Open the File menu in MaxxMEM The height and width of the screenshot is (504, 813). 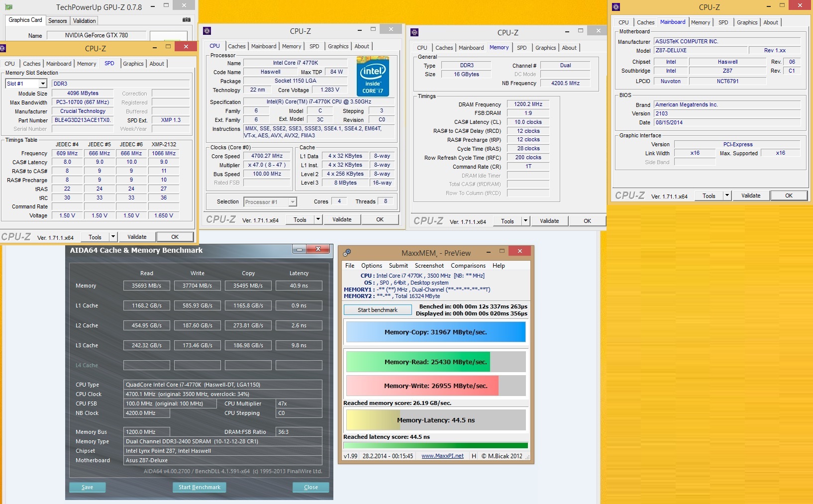pyautogui.click(x=350, y=266)
